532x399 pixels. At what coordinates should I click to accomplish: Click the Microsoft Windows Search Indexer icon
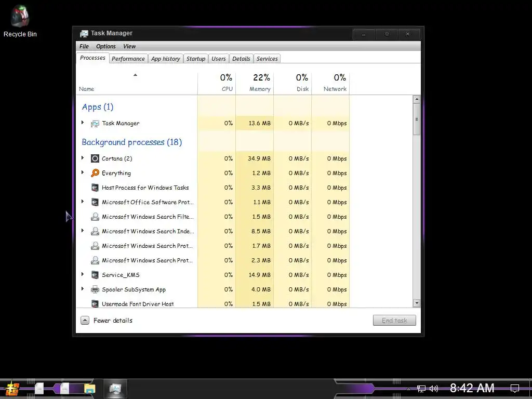pos(95,231)
